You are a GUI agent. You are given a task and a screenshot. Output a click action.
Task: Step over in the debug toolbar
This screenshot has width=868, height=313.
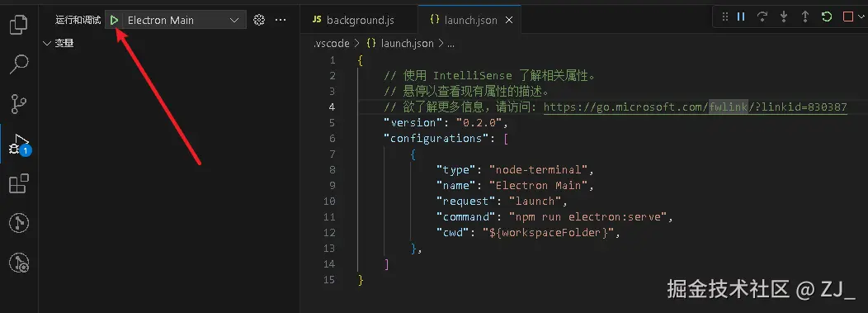[x=762, y=17]
